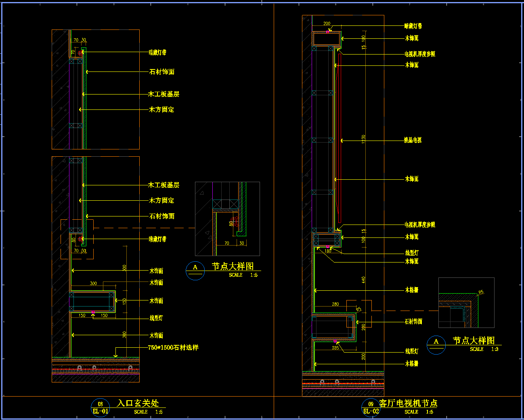Select the 液晶电视 annotation label
Screen dimensions: 524x420
point(413,140)
